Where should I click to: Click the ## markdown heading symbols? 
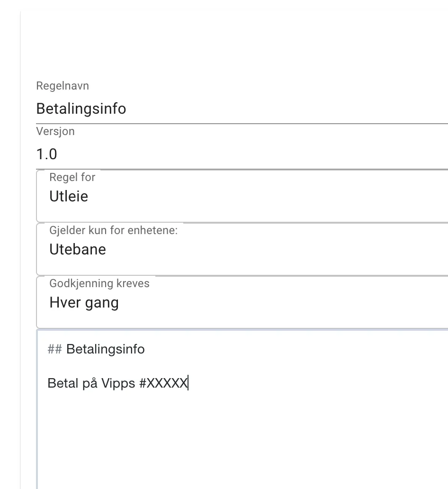(x=54, y=349)
